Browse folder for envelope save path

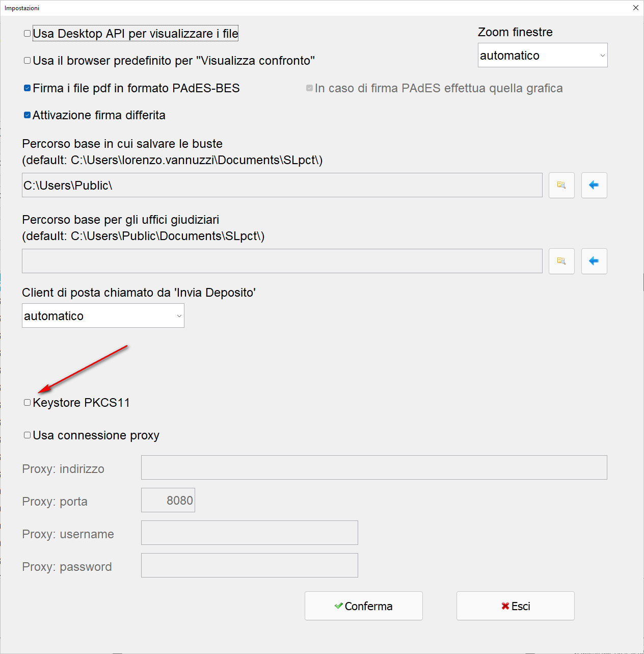click(x=561, y=185)
